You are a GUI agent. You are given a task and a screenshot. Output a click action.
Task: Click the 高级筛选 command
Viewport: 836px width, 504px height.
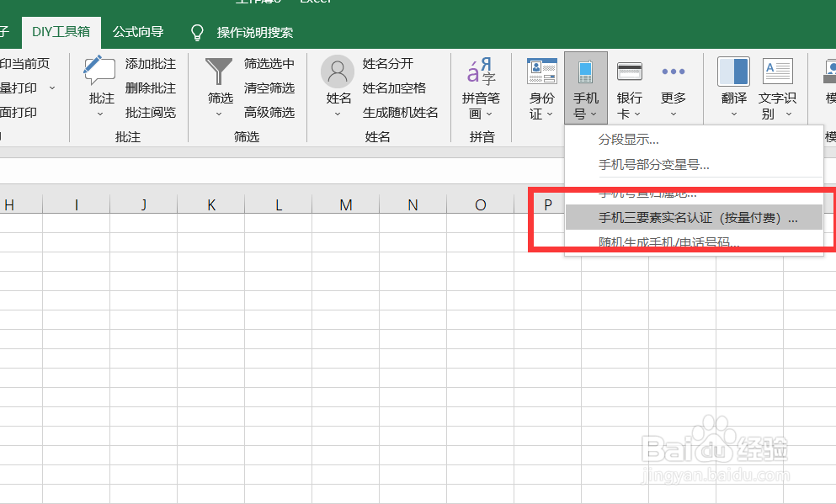[271, 112]
